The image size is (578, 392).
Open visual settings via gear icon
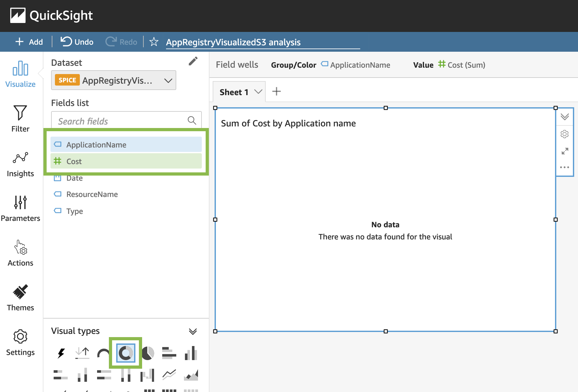pos(565,134)
